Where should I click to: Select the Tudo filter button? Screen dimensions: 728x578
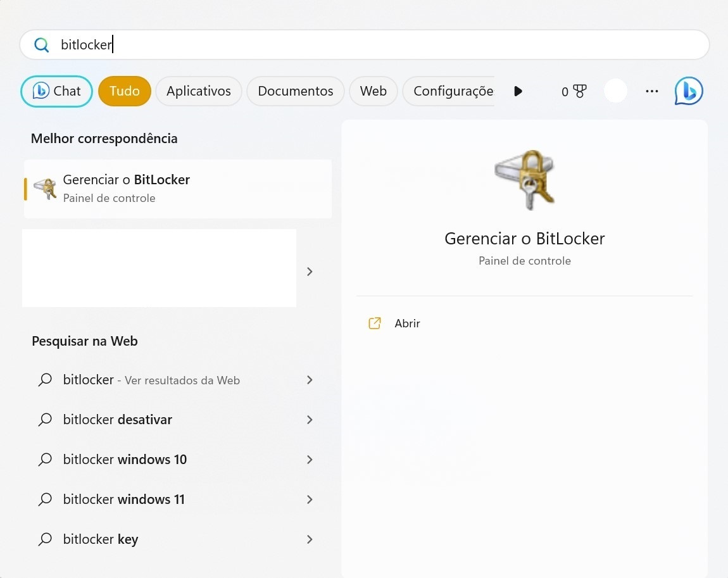coord(124,91)
